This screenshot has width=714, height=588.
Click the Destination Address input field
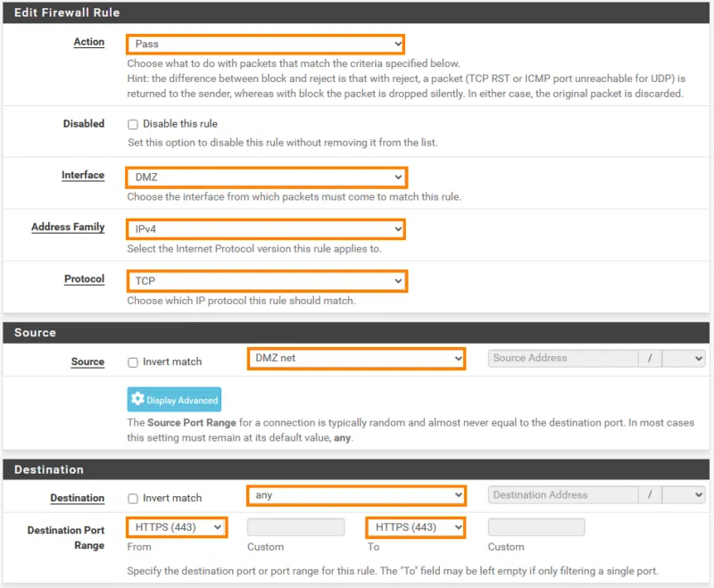[x=563, y=494]
